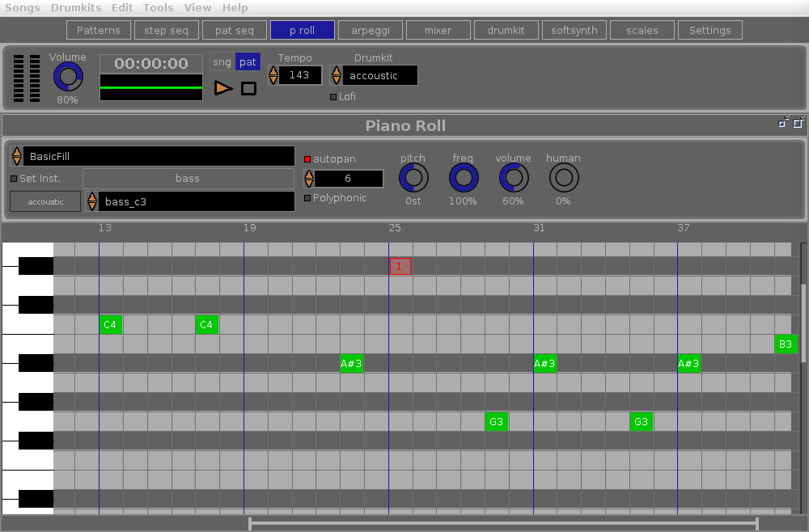Start playback with the orange play arrow
Image resolution: width=809 pixels, height=532 pixels.
223,88
